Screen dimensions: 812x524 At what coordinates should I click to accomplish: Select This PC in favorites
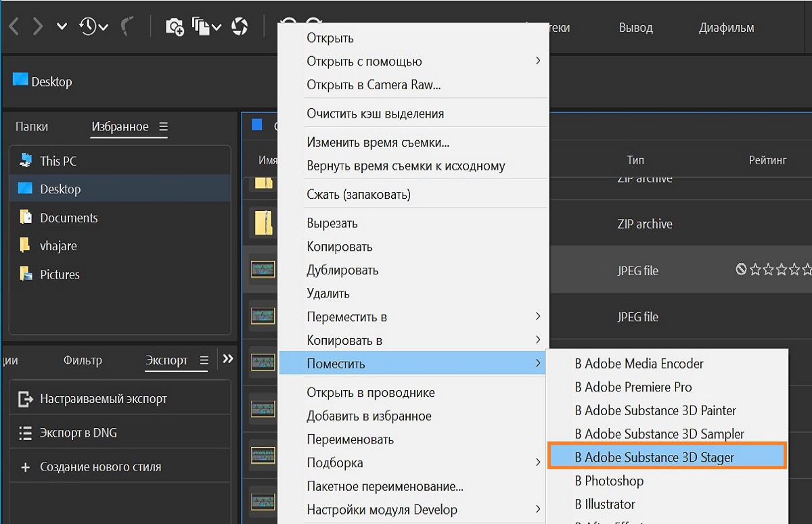(120, 161)
